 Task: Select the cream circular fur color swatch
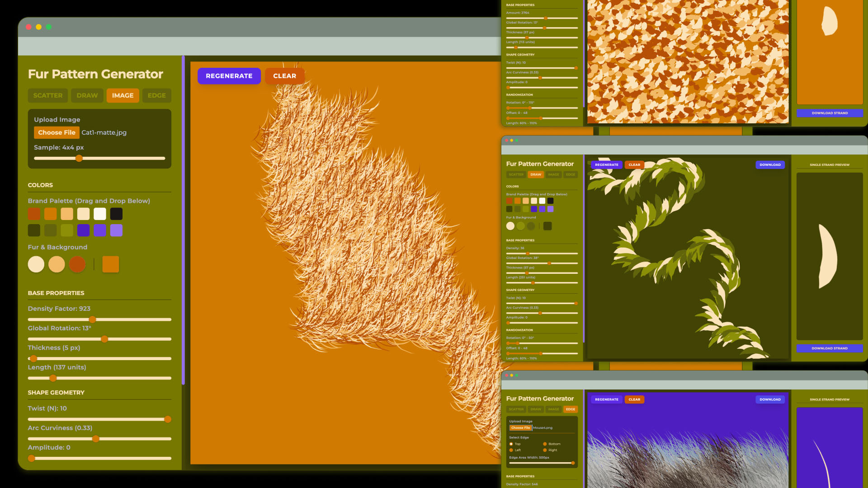click(x=36, y=264)
